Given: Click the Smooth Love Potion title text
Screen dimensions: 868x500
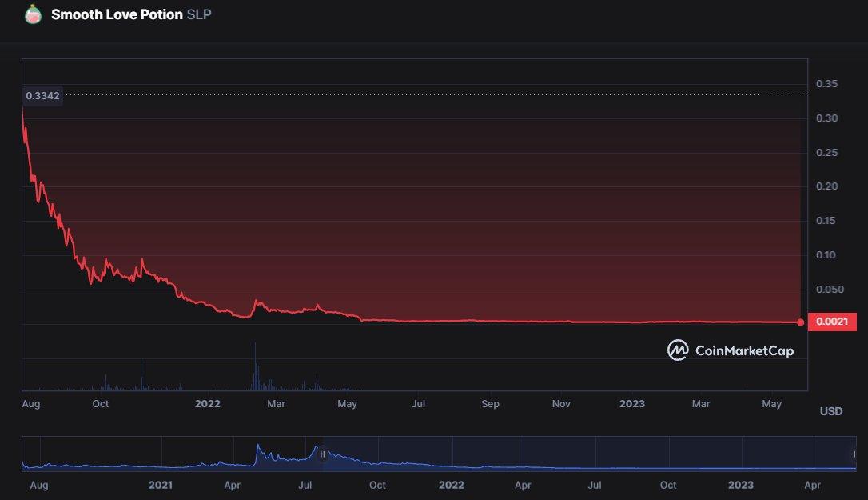Looking at the screenshot, I should point(117,14).
